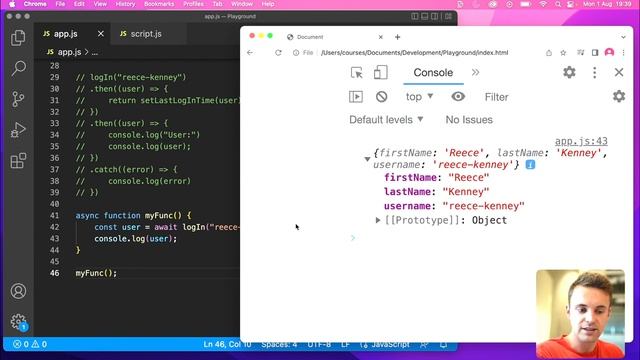Screen dimensions: 640x360
Task: Open the Manage gear in VS Code
Action: [18, 322]
